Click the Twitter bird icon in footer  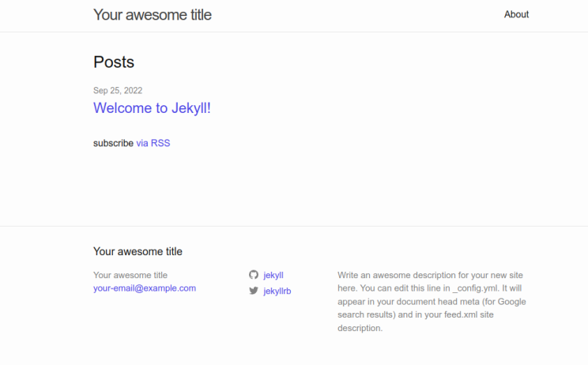click(254, 291)
